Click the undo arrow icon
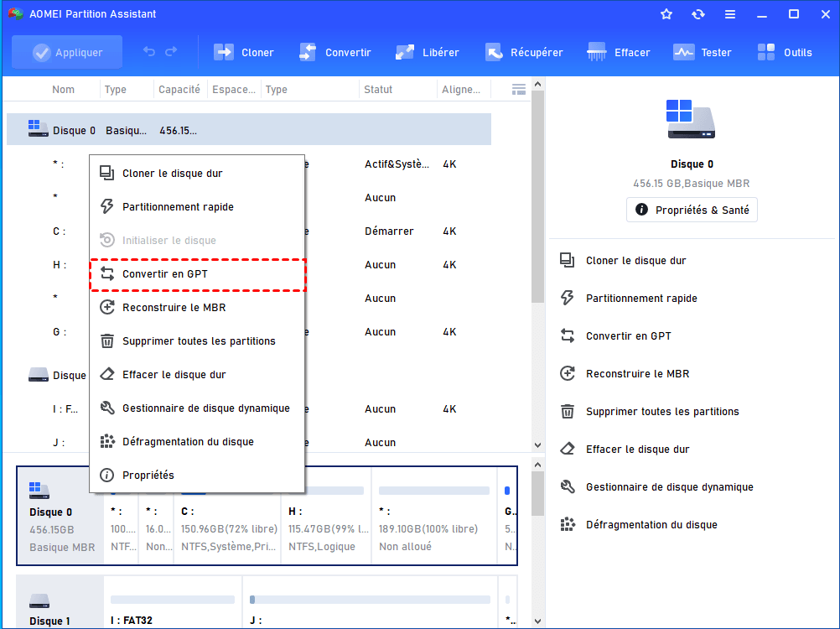The image size is (840, 629). click(x=149, y=52)
